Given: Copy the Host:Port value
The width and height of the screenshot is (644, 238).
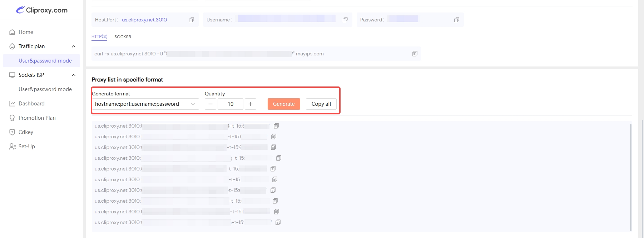Looking at the screenshot, I should (191, 20).
